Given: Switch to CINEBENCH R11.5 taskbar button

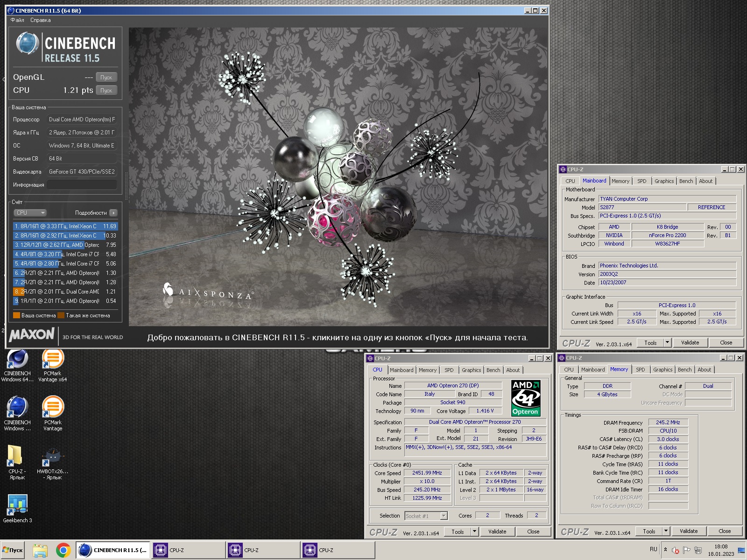Looking at the screenshot, I should pos(113,550).
